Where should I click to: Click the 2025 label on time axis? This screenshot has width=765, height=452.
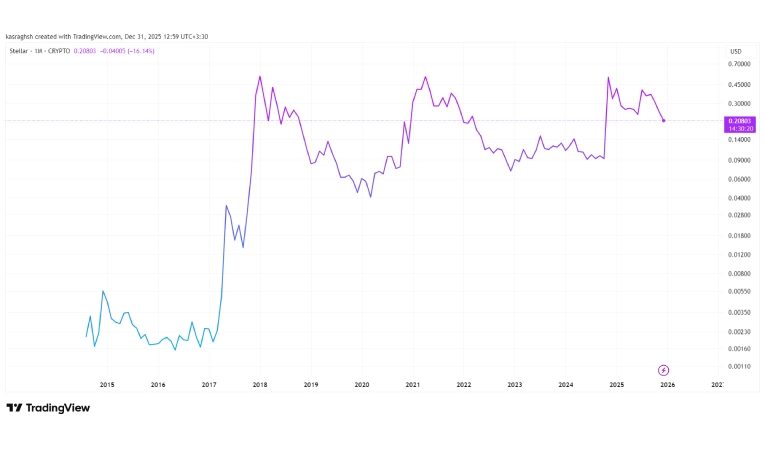point(617,384)
